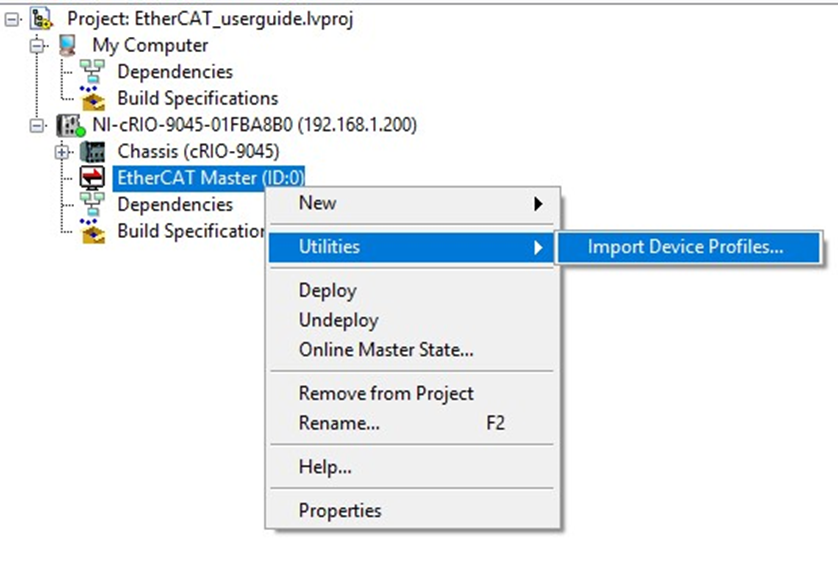Image resolution: width=838 pixels, height=567 pixels.
Task: Open Properties from context menu
Action: (340, 510)
